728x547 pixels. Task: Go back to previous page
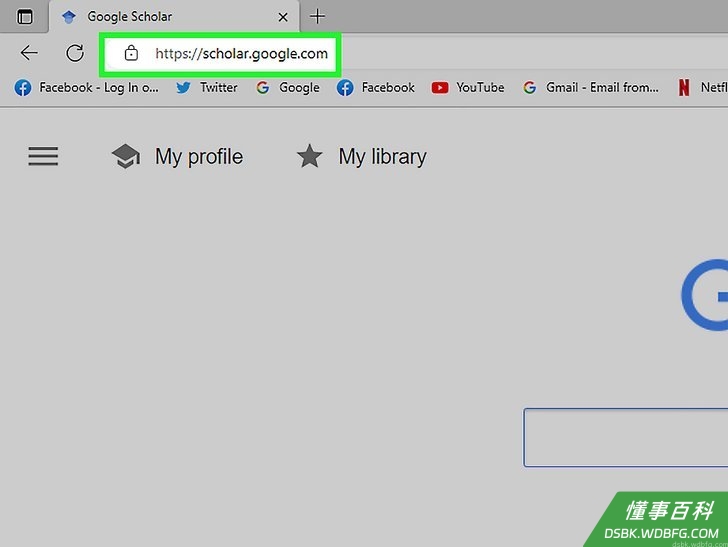click(29, 53)
